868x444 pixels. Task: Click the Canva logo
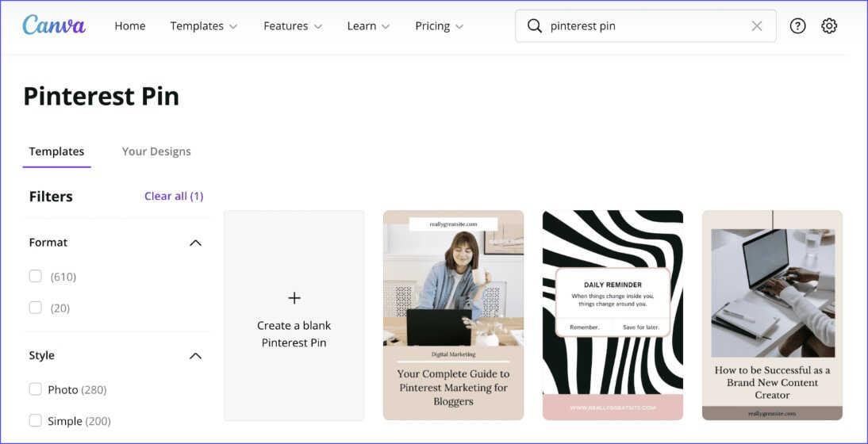pos(54,25)
